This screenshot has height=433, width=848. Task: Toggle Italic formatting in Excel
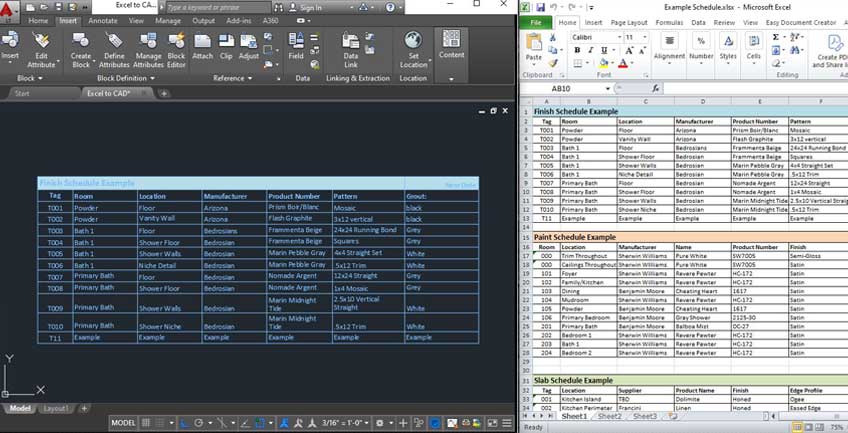(590, 49)
